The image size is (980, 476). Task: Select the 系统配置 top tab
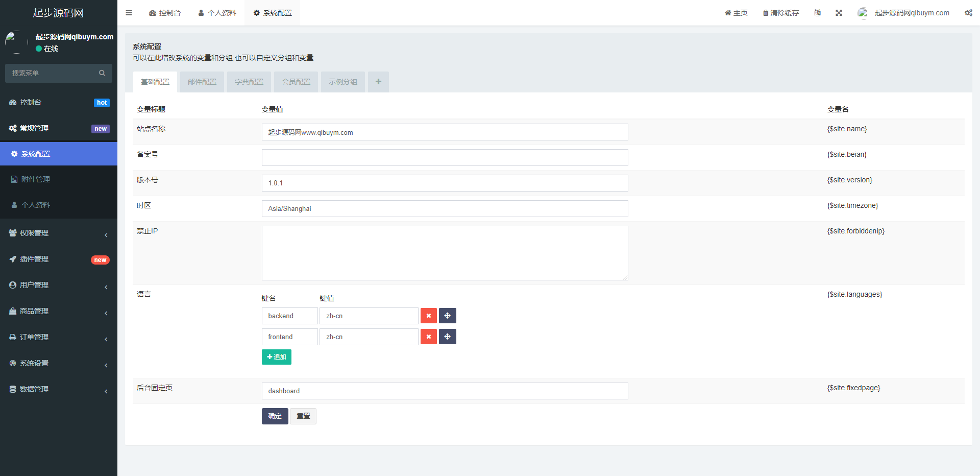(273, 13)
